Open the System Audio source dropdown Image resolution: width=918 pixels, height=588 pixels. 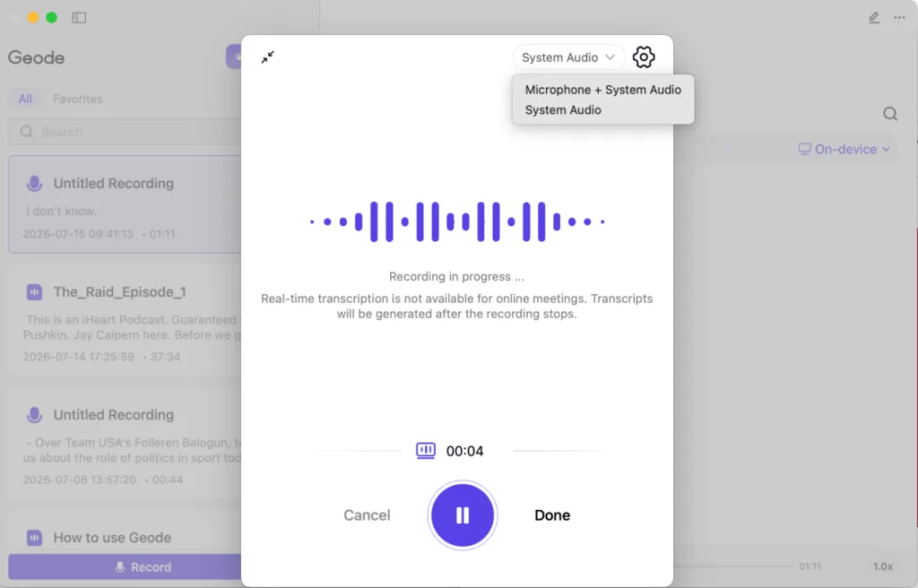point(568,57)
